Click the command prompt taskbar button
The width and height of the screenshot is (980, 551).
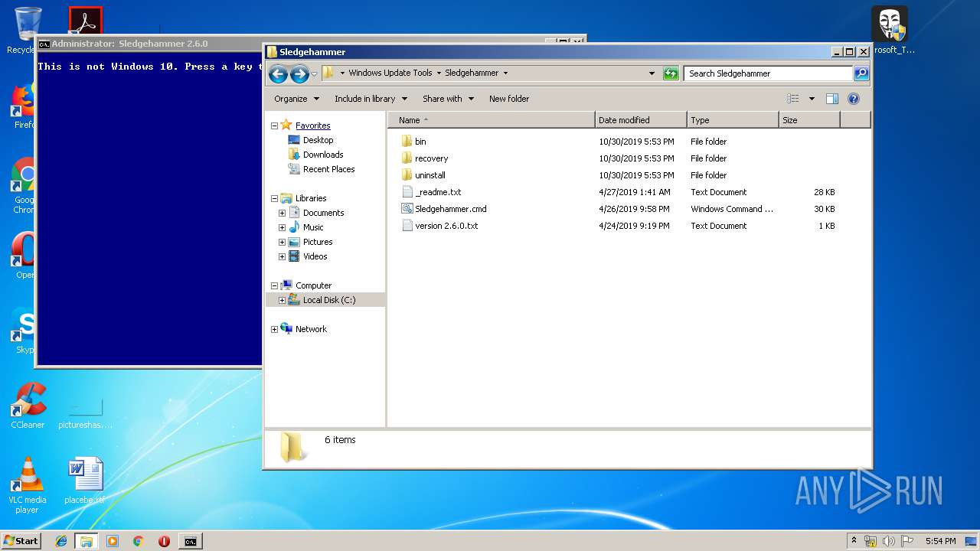190,540
